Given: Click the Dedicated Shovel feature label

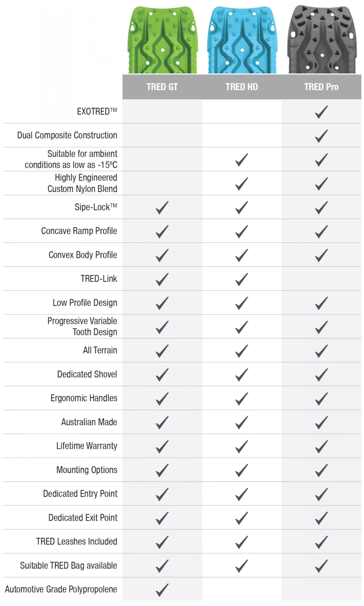Looking at the screenshot, I should [87, 374].
